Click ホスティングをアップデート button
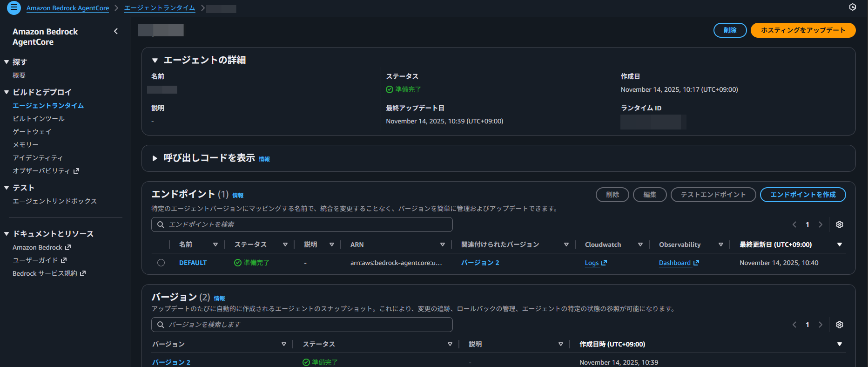Screen dimensions: 868x367 point(803,30)
